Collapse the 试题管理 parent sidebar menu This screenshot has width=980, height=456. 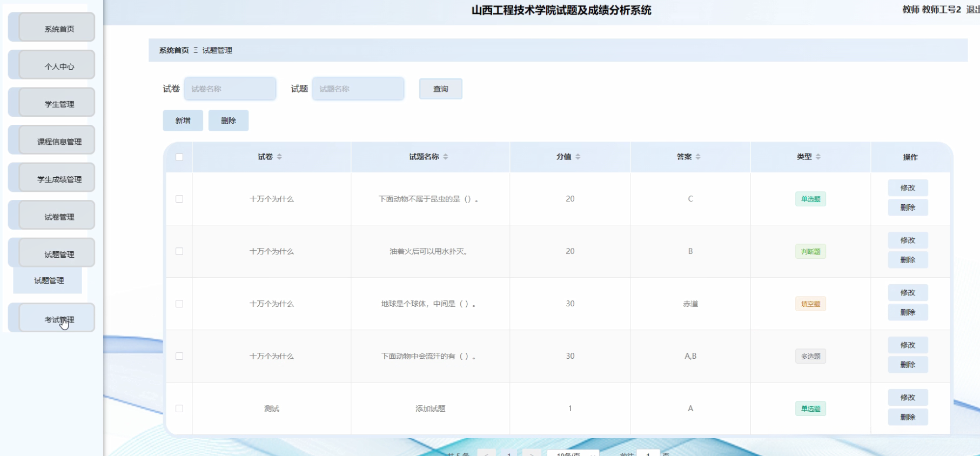click(57, 253)
